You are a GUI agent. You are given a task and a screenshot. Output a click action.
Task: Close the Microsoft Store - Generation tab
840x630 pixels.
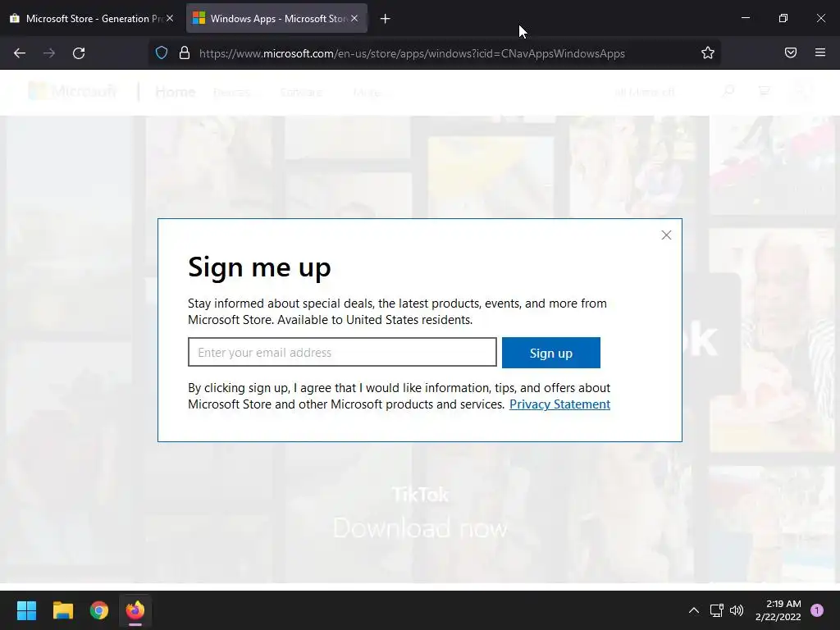point(170,18)
